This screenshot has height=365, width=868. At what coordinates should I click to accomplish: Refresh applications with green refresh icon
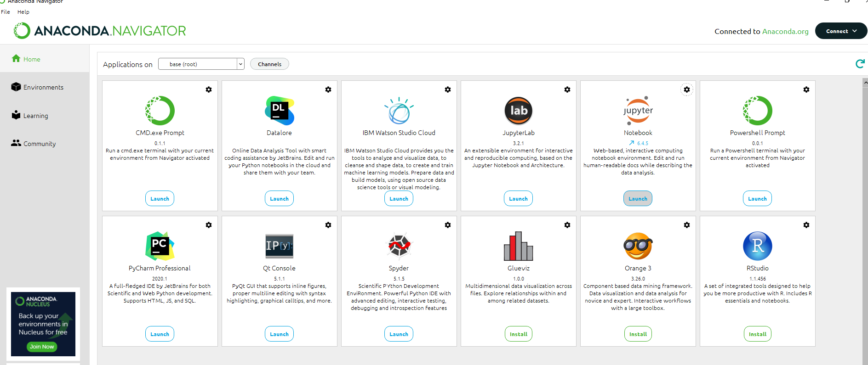pos(860,64)
